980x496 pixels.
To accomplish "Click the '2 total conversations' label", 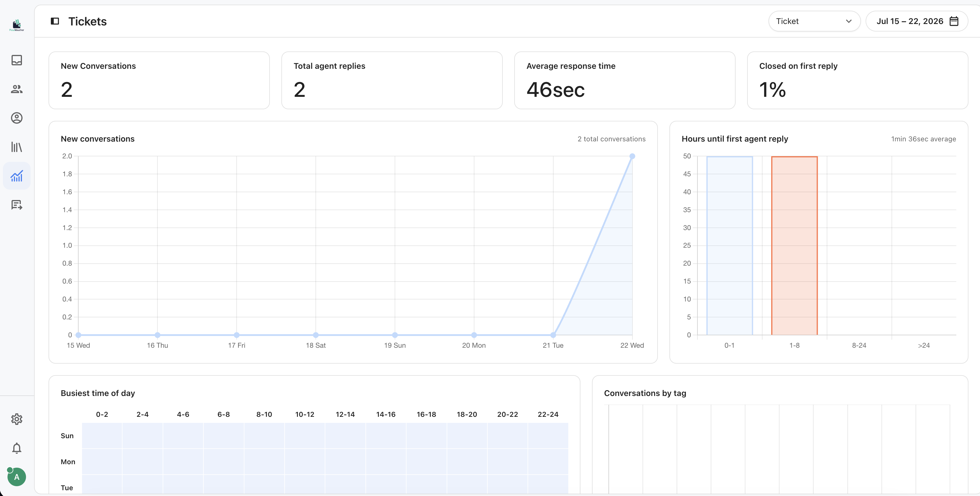I will point(611,139).
